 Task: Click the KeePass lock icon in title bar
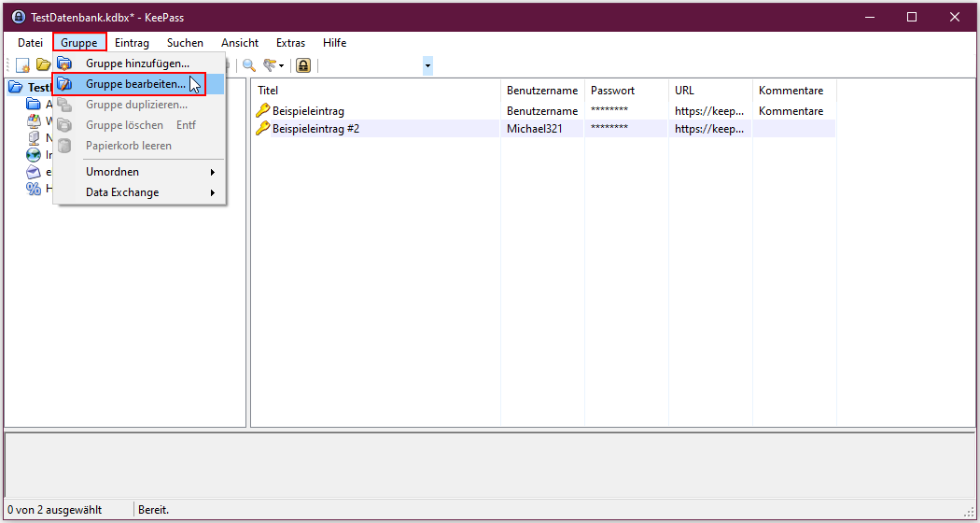pyautogui.click(x=19, y=17)
